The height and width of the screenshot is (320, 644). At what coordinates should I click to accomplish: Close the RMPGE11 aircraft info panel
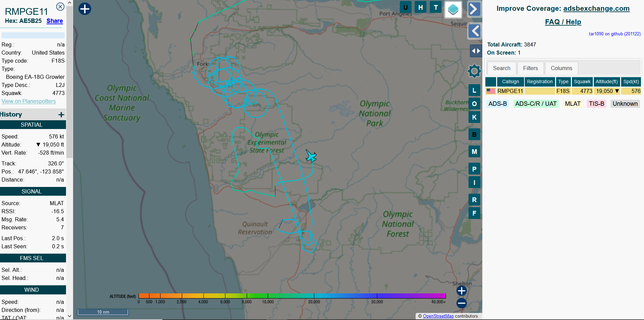tap(60, 6)
